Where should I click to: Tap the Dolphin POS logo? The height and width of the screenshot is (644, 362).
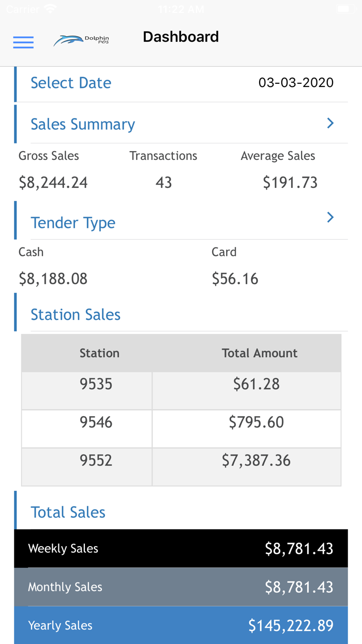coord(81,40)
